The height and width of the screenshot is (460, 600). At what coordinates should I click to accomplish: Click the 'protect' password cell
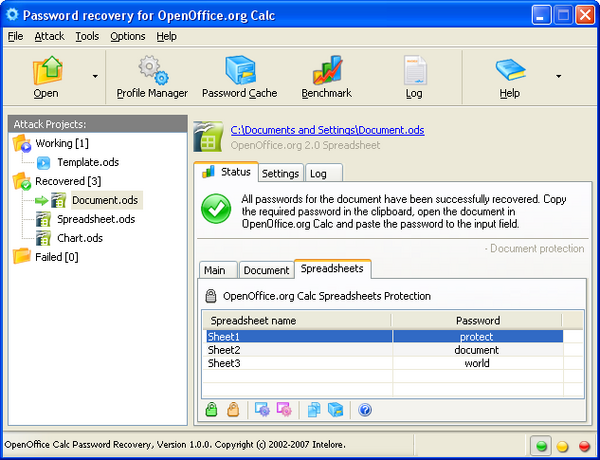pyautogui.click(x=478, y=337)
